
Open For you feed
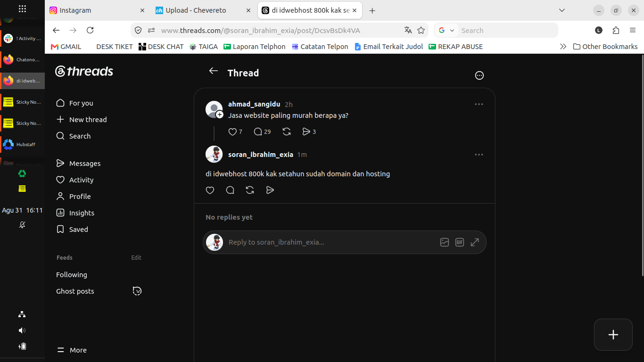tap(74, 103)
